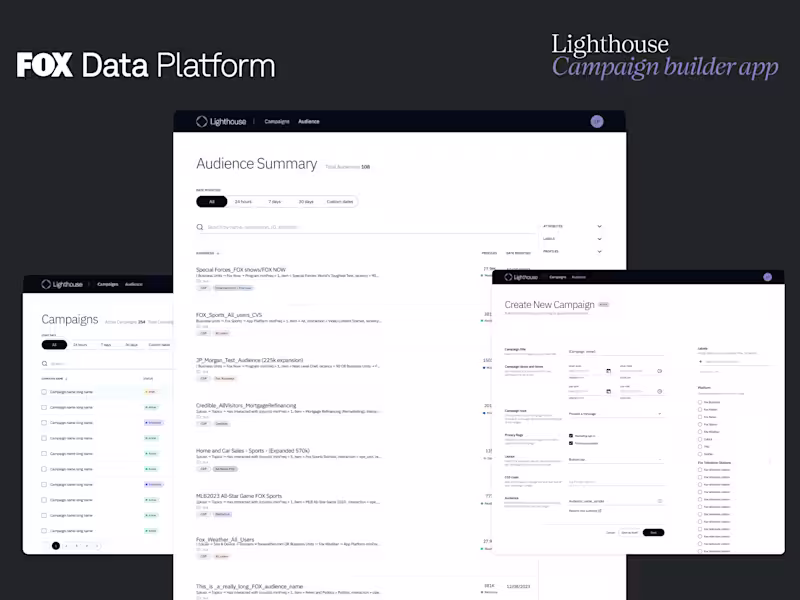Open Campaigns tab in Campaigns window
The width and height of the screenshot is (800, 600).
pyautogui.click(x=108, y=284)
